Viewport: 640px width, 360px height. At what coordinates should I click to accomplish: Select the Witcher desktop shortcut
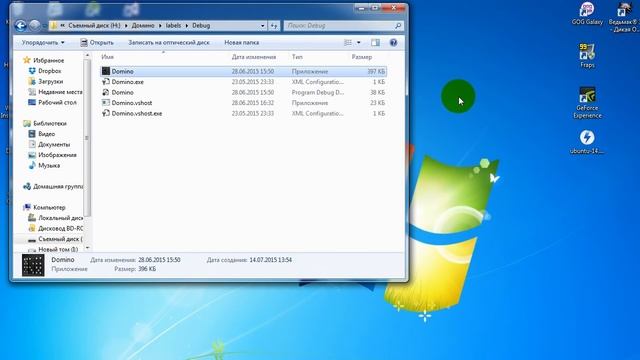(624, 17)
